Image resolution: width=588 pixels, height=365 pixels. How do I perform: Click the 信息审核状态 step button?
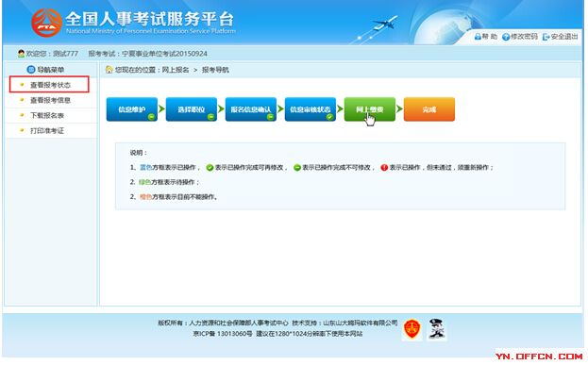pos(311,109)
